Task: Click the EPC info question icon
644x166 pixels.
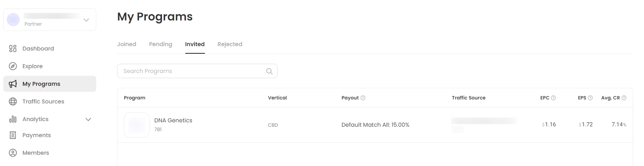Action: (x=553, y=98)
